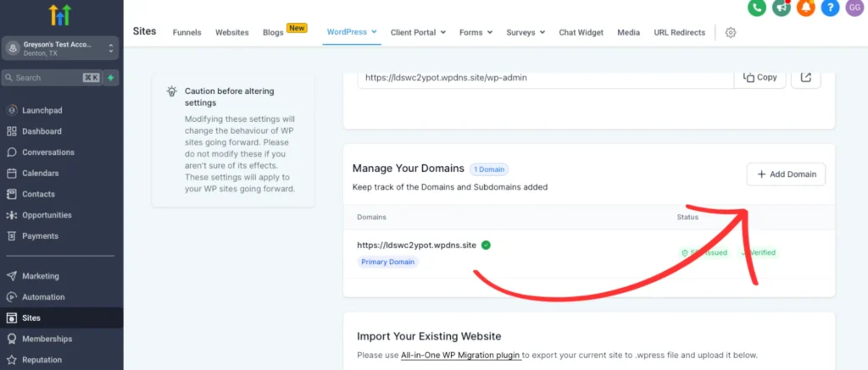The width and height of the screenshot is (868, 370).
Task: Open the phone dialer icon
Action: point(757,8)
